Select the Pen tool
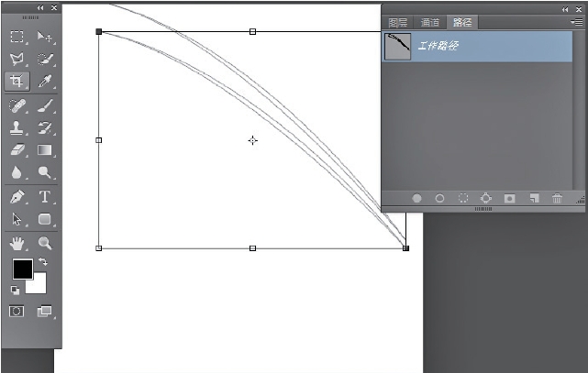 click(x=17, y=197)
